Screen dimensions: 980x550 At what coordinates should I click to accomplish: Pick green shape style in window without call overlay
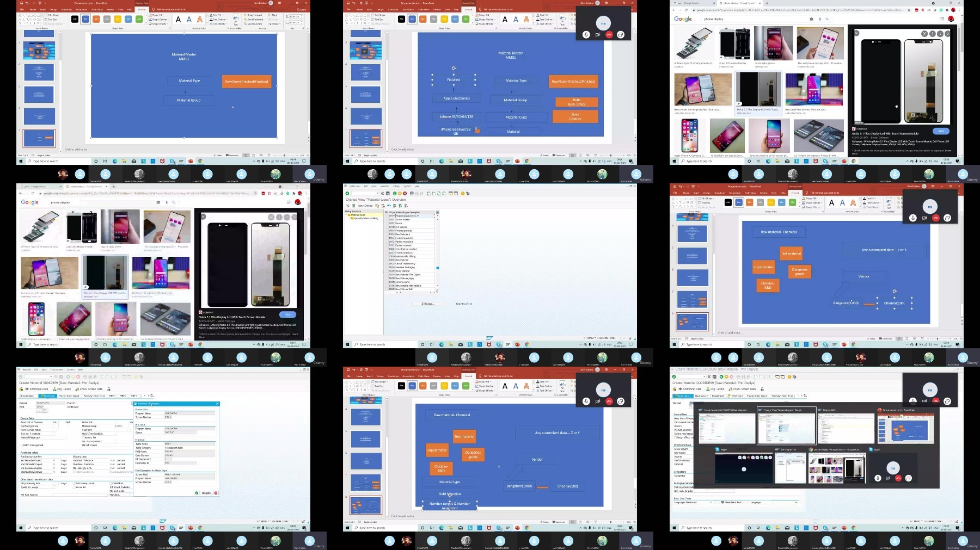pyautogui.click(x=139, y=19)
